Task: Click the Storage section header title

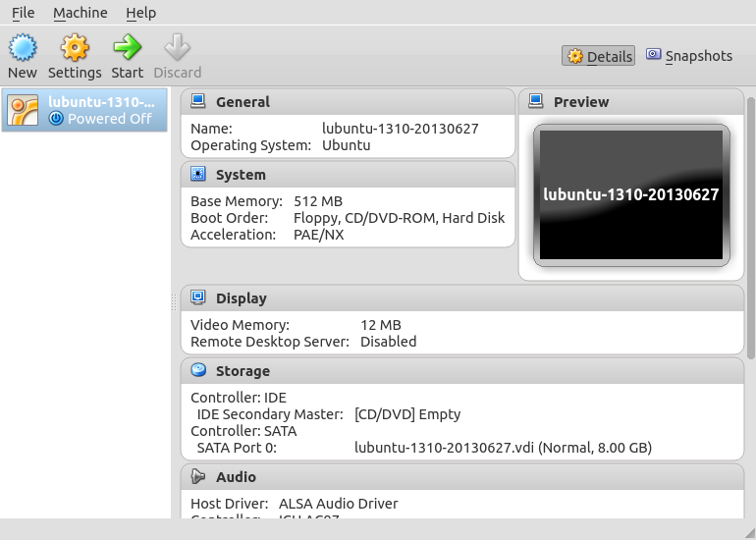Action: point(243,371)
